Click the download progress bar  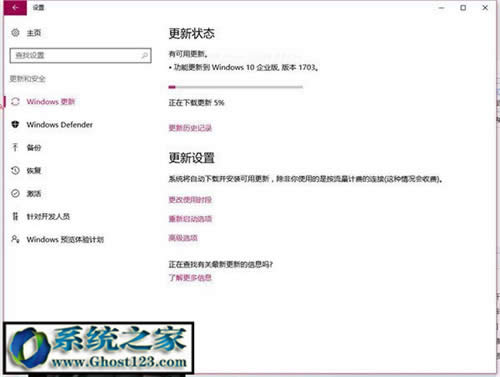coord(236,87)
